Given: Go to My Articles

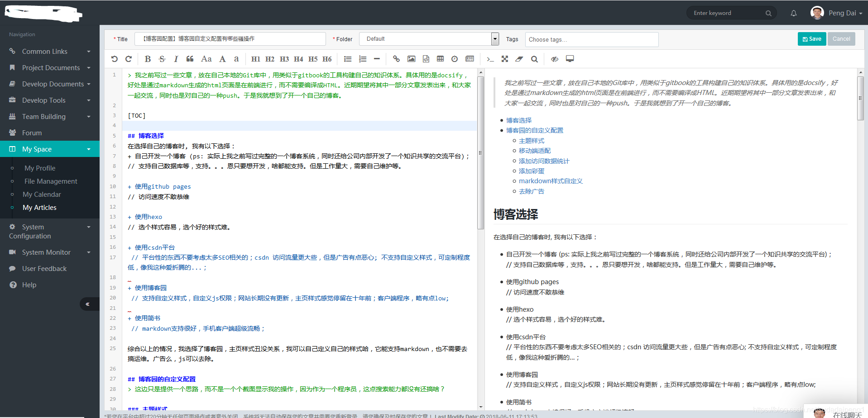Looking at the screenshot, I should [40, 207].
